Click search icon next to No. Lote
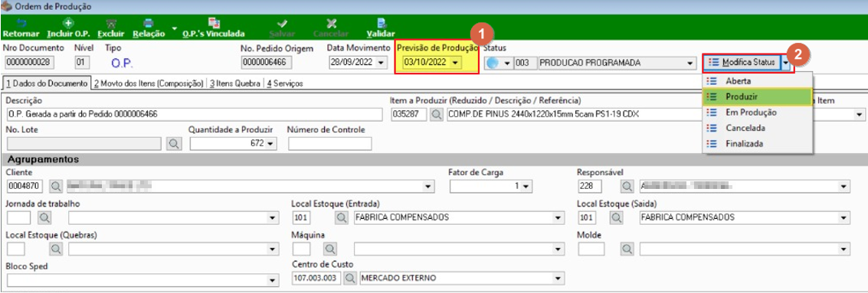 pyautogui.click(x=174, y=144)
